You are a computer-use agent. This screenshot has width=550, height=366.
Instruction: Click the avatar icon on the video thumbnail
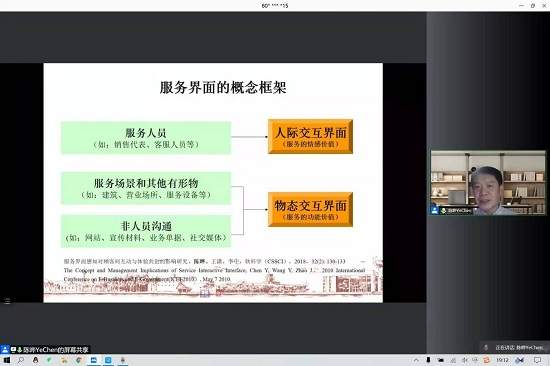[435, 210]
